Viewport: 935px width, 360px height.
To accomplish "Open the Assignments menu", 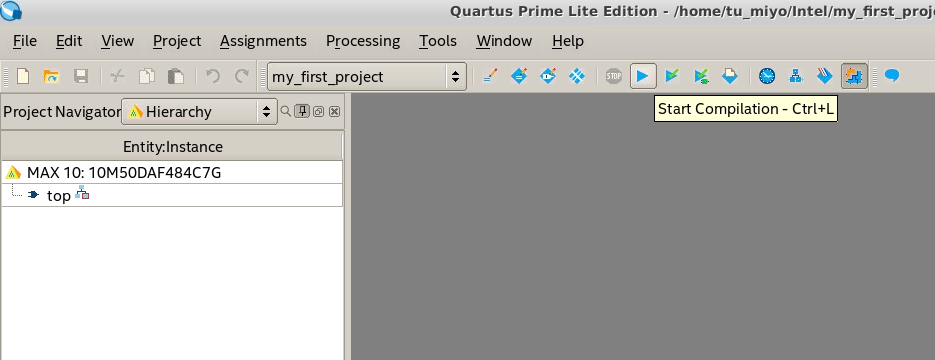I will [263, 41].
